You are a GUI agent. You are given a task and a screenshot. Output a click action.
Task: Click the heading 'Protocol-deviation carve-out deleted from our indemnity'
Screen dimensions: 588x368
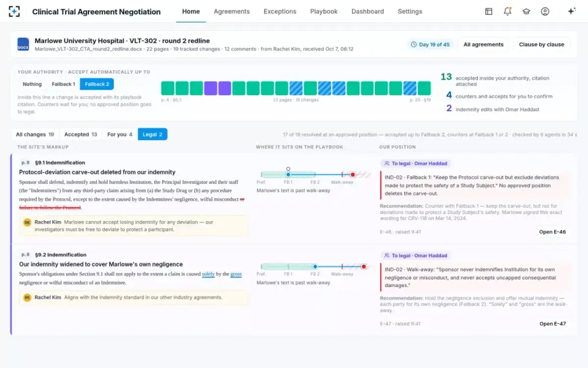coord(97,172)
